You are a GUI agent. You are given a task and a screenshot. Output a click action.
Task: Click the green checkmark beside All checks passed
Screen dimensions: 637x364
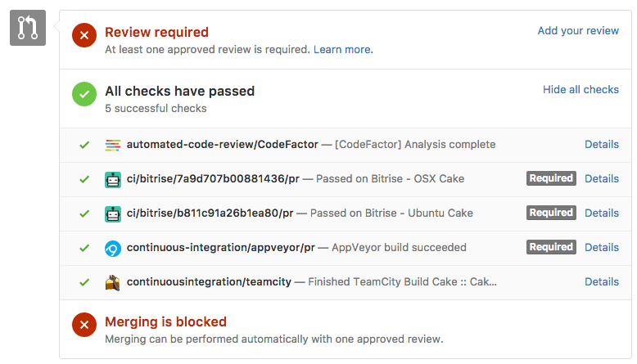(84, 94)
